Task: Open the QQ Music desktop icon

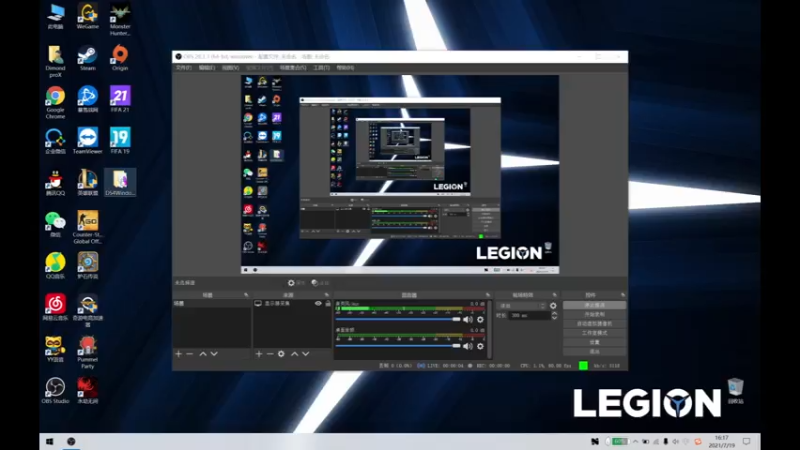Action: pyautogui.click(x=55, y=266)
